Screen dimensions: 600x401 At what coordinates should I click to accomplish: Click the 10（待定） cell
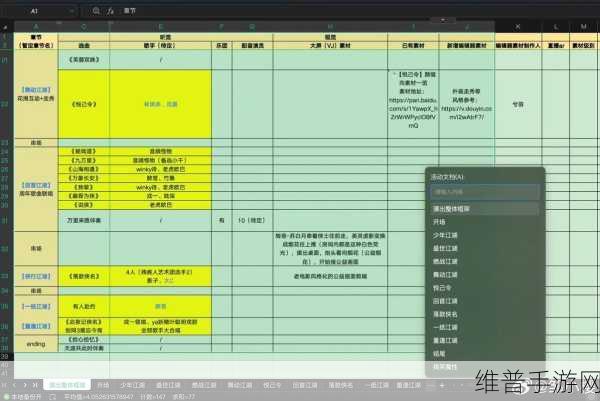[252, 220]
